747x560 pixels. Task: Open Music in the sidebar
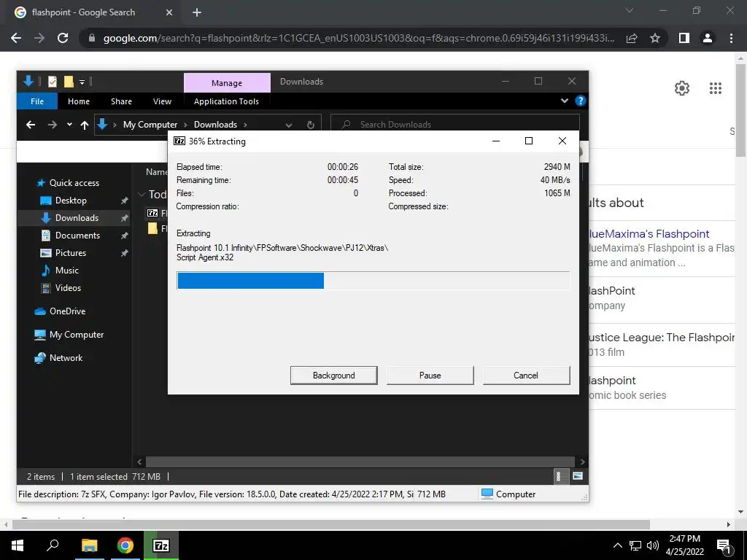[x=66, y=271]
